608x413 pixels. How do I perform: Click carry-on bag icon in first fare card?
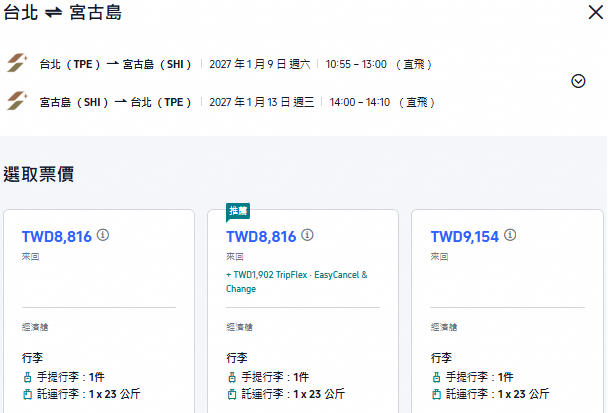pyautogui.click(x=27, y=377)
